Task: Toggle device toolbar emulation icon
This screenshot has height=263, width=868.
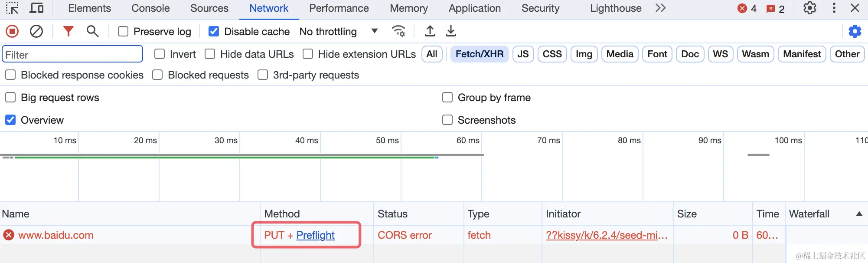Action: [36, 8]
